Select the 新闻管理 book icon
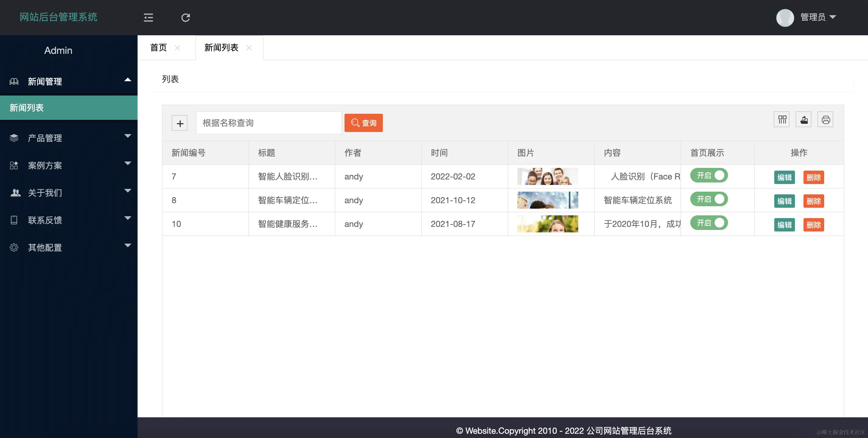The image size is (868, 438). 14,82
